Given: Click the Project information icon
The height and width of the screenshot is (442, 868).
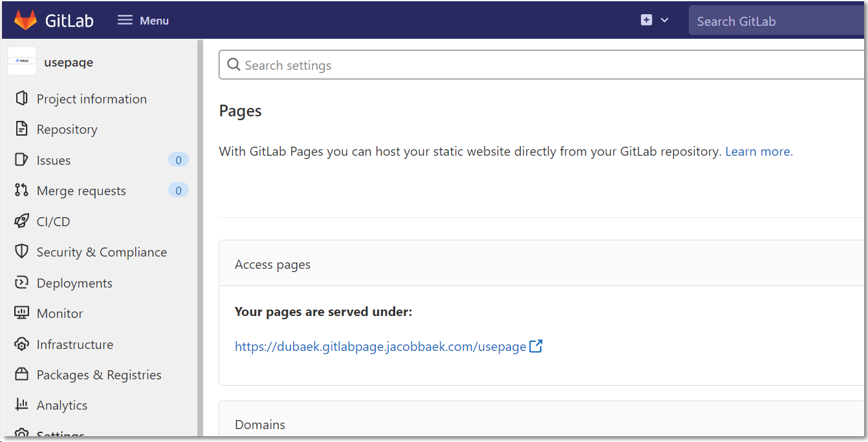Looking at the screenshot, I should pyautogui.click(x=21, y=98).
